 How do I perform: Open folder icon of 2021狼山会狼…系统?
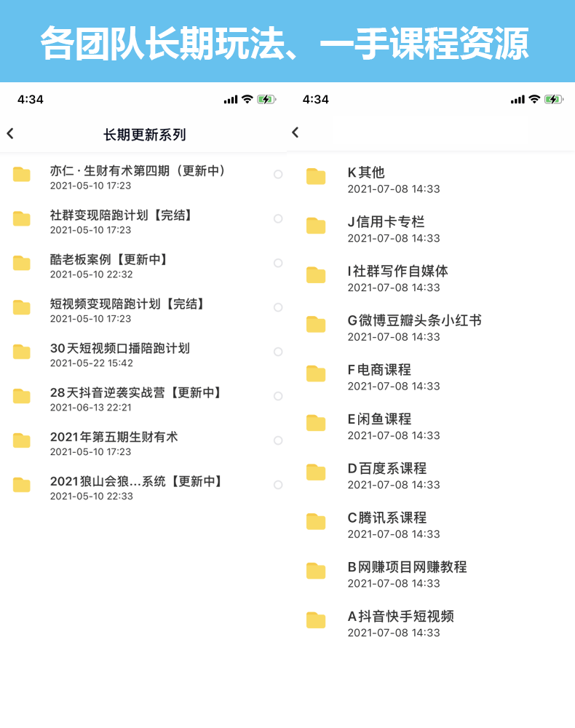[21, 485]
